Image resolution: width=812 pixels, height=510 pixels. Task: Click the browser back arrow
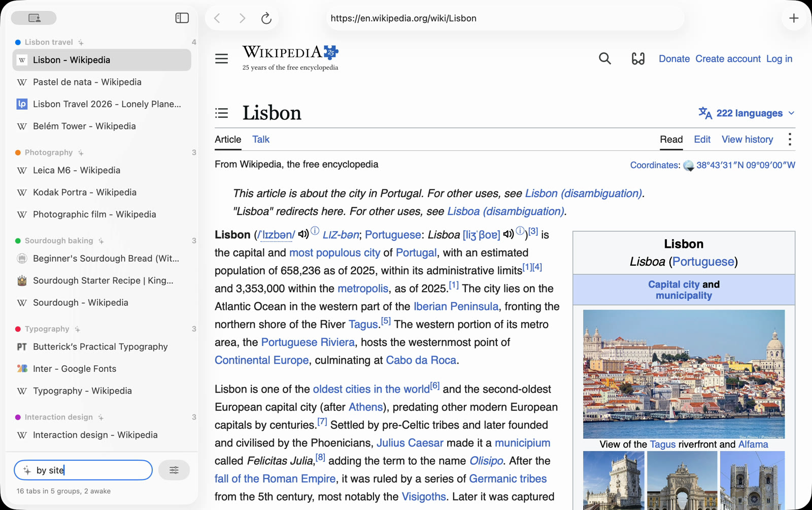tap(217, 18)
